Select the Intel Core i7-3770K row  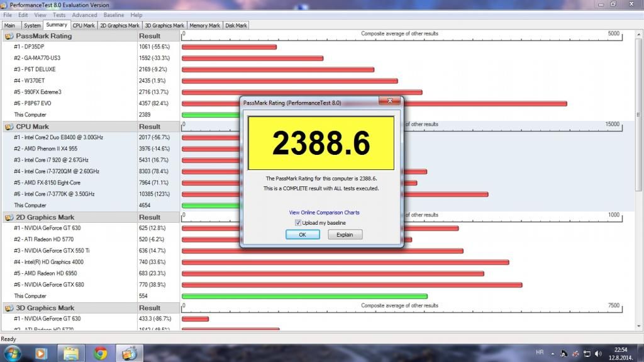91,194
